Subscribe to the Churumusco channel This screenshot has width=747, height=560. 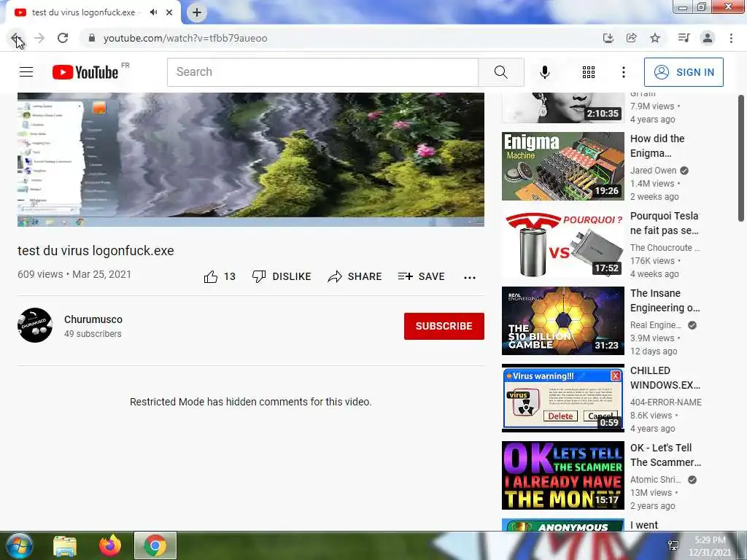[x=444, y=326]
